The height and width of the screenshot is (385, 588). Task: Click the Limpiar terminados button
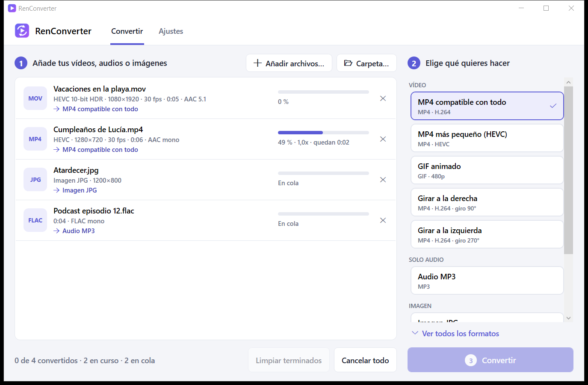pyautogui.click(x=289, y=360)
